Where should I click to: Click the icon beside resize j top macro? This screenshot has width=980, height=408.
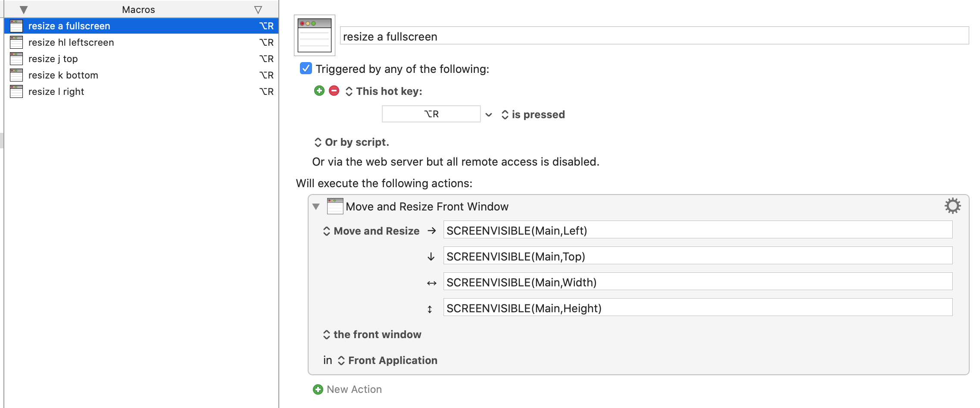point(16,59)
